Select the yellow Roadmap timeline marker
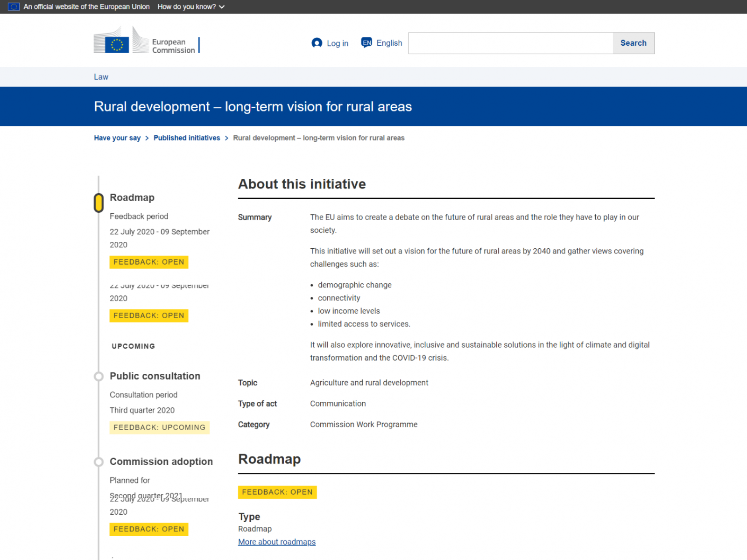 click(x=99, y=203)
